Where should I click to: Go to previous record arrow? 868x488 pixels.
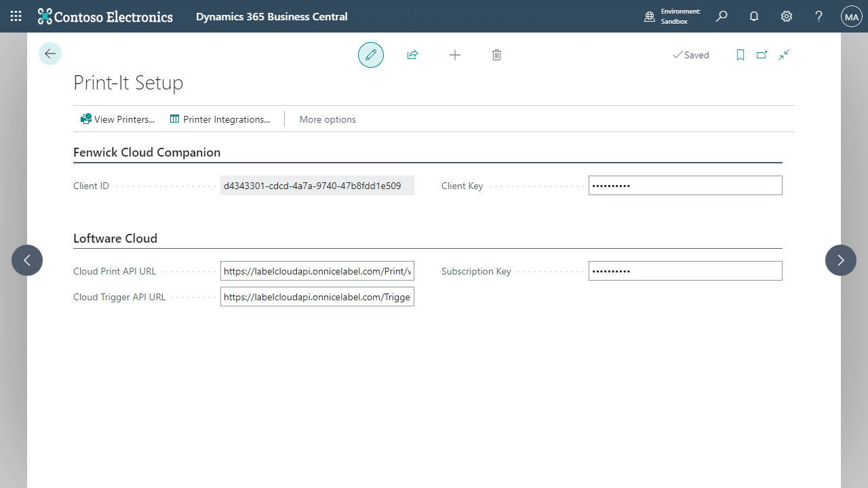point(27,260)
